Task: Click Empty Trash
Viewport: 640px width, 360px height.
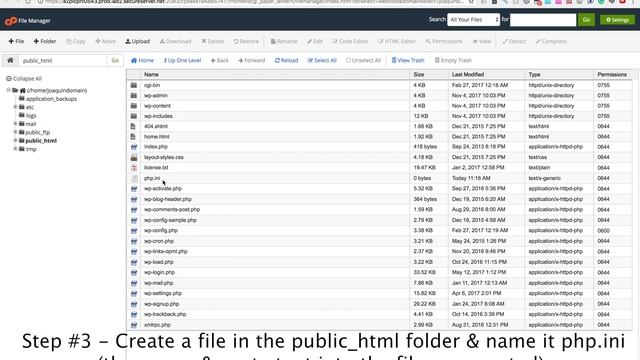Action: 453,60
